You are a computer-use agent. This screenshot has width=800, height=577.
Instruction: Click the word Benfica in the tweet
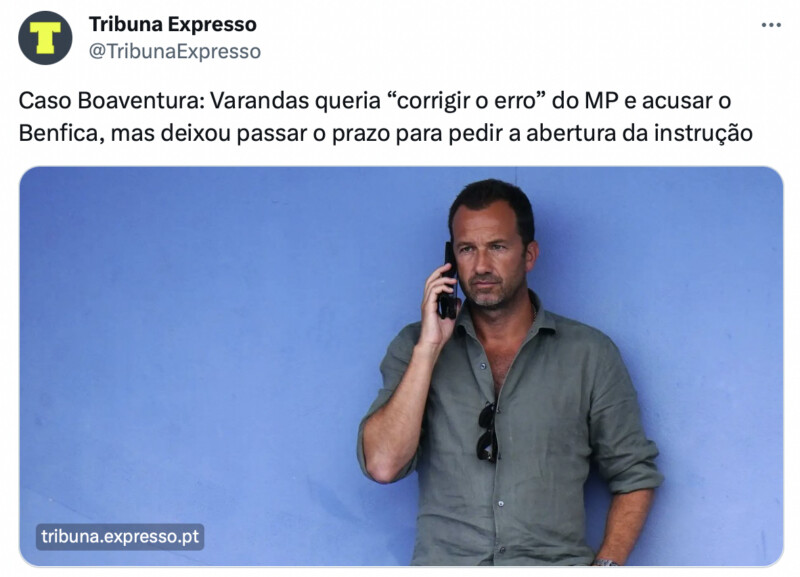pos(61,133)
